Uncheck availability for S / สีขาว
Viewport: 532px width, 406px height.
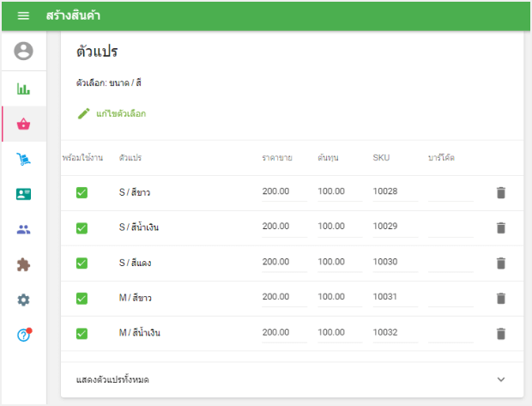point(82,192)
